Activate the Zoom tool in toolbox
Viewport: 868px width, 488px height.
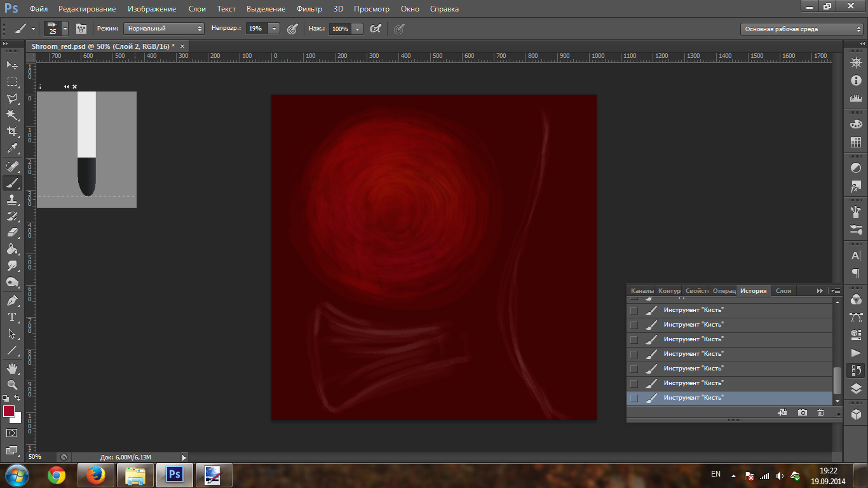tap(12, 385)
